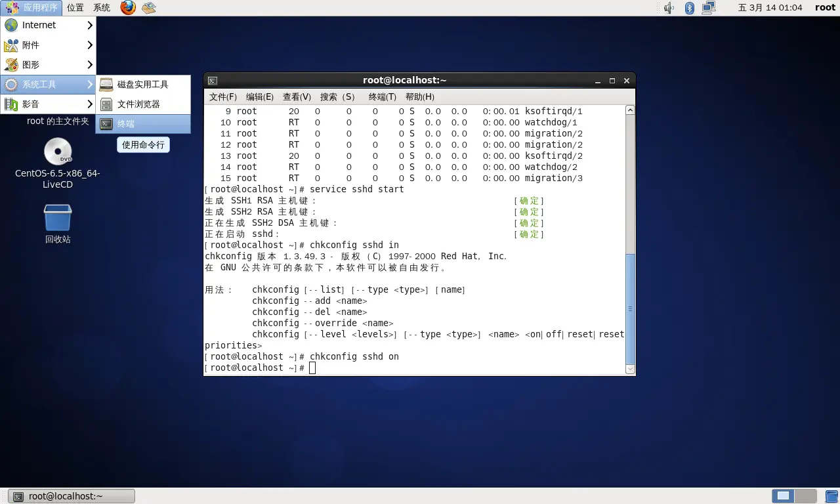Open the network connection tray icon

pos(709,8)
